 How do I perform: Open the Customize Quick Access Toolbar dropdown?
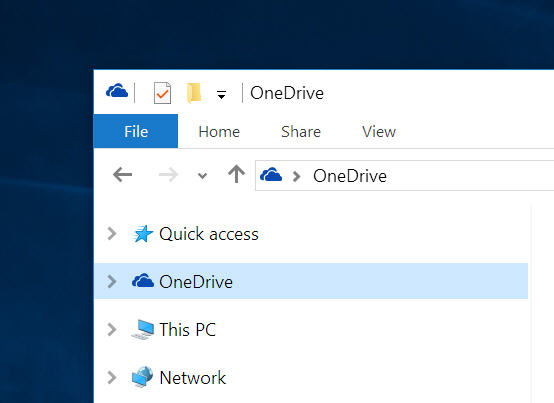pos(221,95)
